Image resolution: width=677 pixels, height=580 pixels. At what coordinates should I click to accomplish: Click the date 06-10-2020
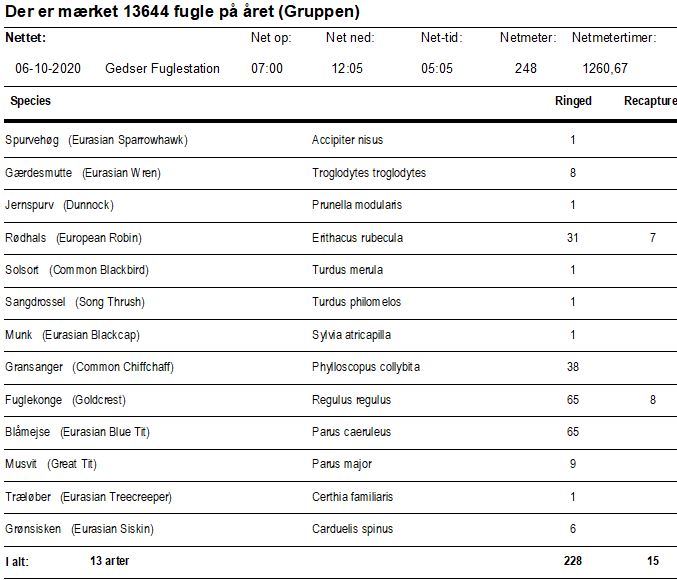[48, 68]
